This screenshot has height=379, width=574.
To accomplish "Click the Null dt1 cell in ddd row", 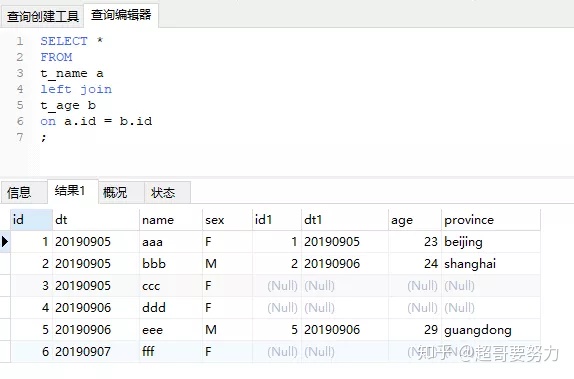I will pyautogui.click(x=345, y=308).
